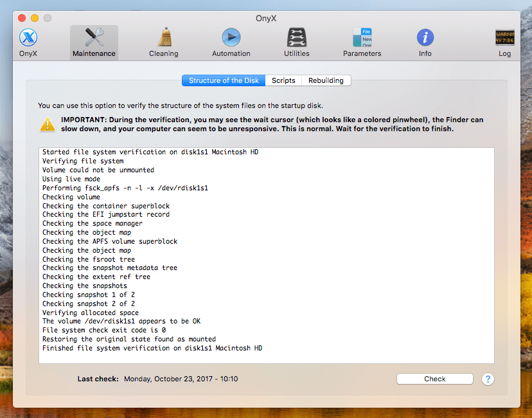Screen dimensions: 532x418
Task: Click 'Checking the container superblock' line
Action: 106,206
